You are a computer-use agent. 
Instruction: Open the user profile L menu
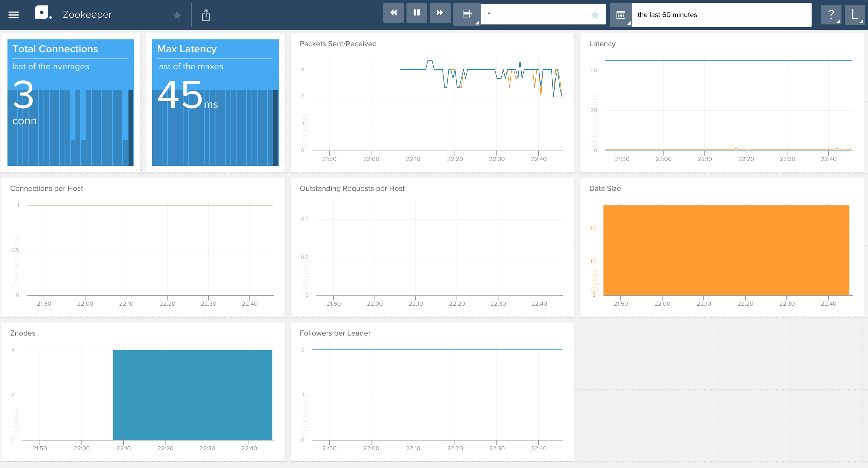click(855, 15)
